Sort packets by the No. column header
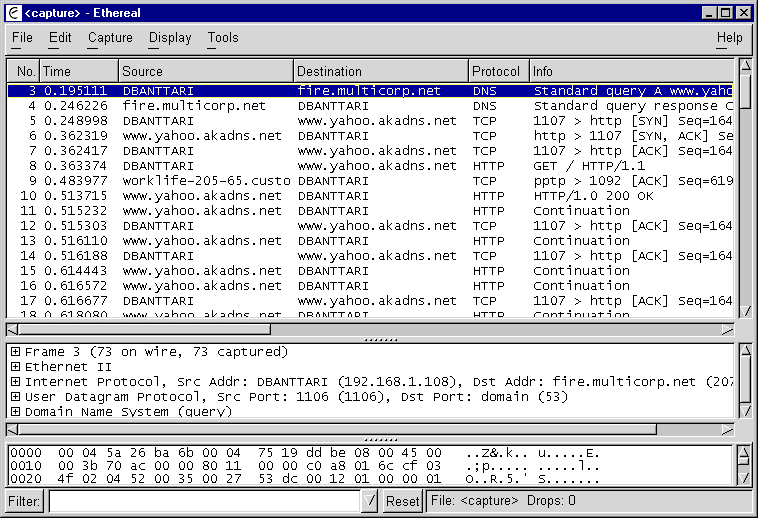758x518 pixels. (x=24, y=72)
